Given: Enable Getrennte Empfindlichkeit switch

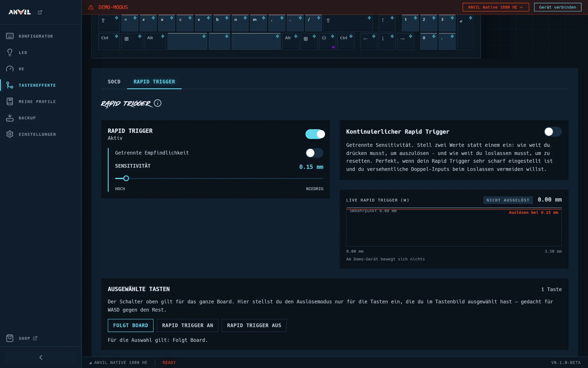Looking at the screenshot, I should (x=314, y=153).
